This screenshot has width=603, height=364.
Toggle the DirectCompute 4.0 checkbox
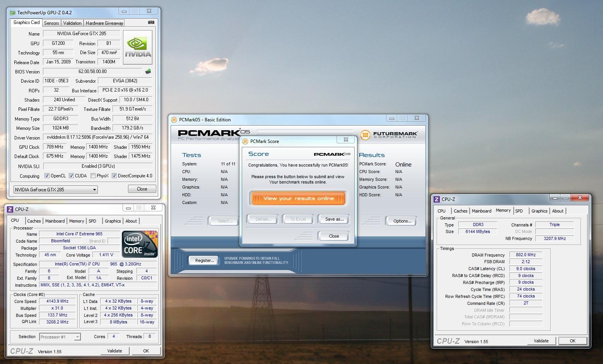114,176
